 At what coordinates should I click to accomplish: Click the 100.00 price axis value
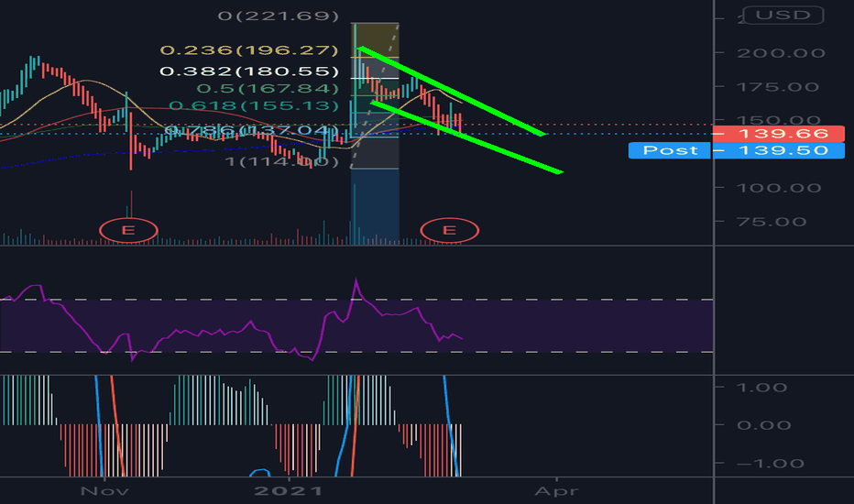779,188
